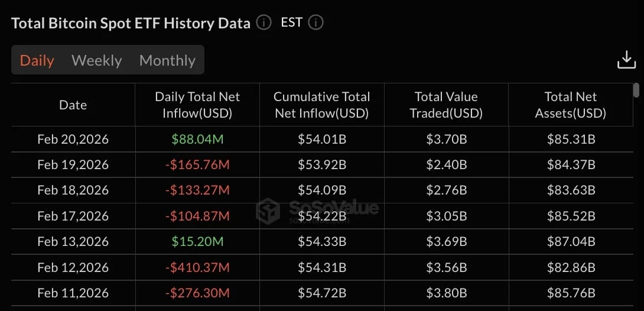Viewport: 644px width, 311px height.
Task: Click the Cumulative Total Net Inflow header
Action: (322, 105)
